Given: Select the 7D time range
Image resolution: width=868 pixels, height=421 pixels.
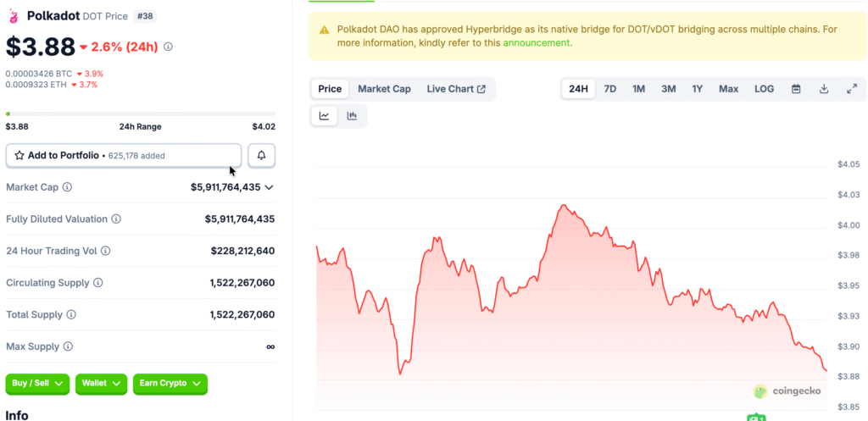Looking at the screenshot, I should [610, 88].
